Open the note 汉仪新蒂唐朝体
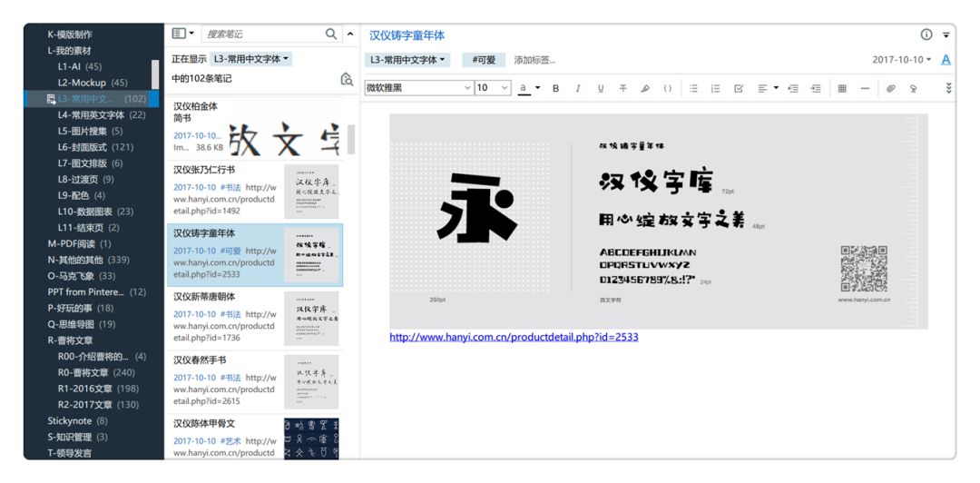Viewport: 980px width, 483px height. pyautogui.click(x=255, y=319)
